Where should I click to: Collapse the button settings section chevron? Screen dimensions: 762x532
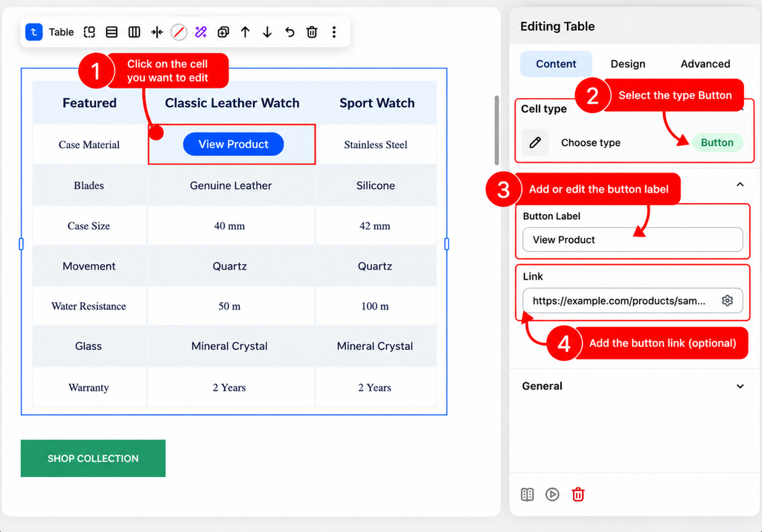point(740,185)
